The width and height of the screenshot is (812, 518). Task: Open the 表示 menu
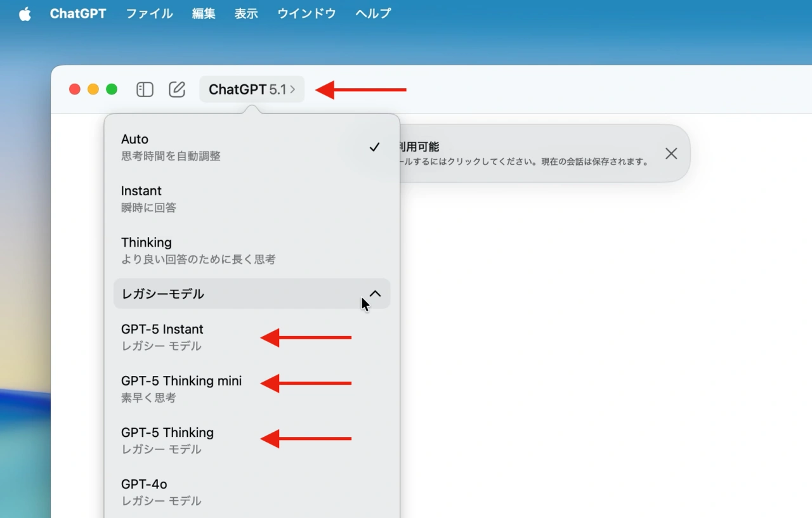click(x=246, y=13)
